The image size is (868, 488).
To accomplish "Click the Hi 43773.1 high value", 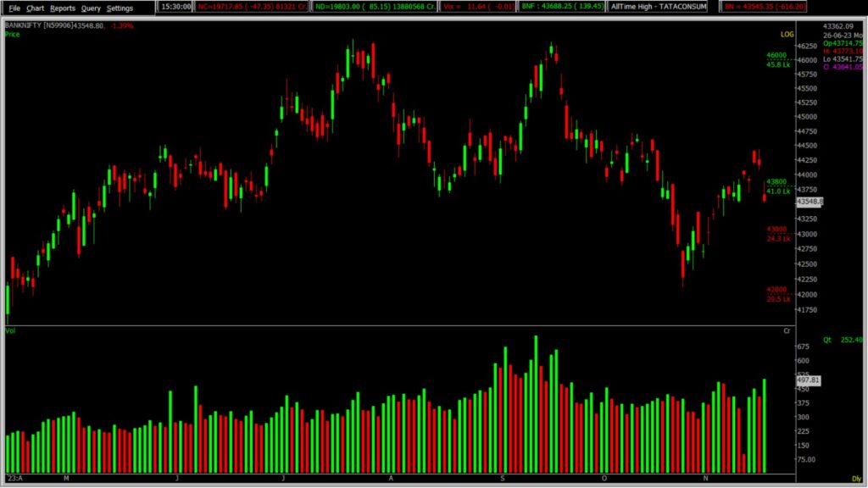I will coord(843,51).
